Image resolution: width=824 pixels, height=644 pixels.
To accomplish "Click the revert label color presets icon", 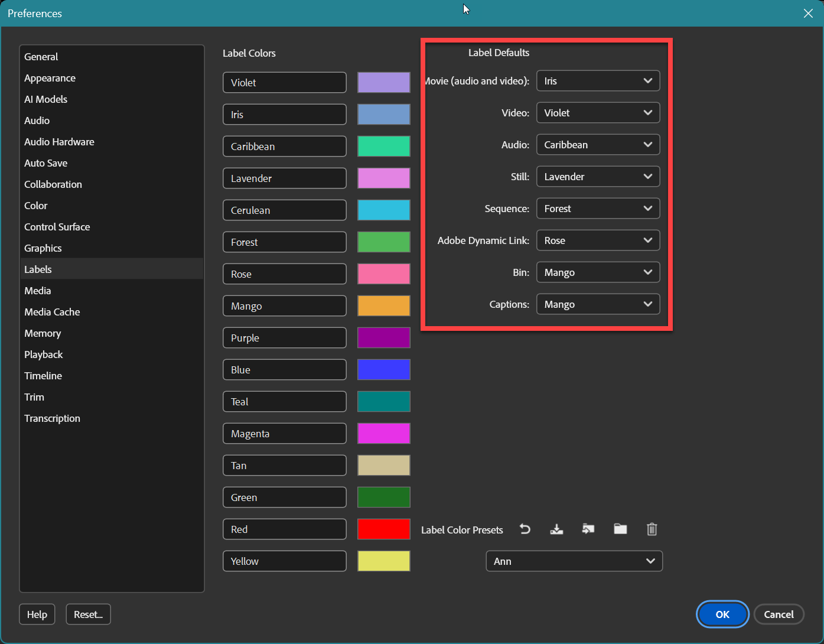I will [525, 529].
